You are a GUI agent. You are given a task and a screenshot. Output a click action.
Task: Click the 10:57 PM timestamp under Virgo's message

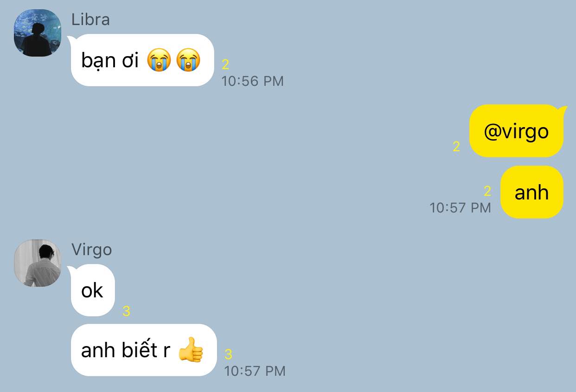point(255,371)
